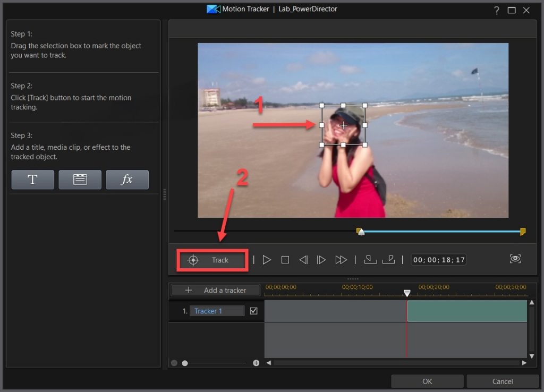Click the Tracker 1 name field
This screenshot has width=544, height=392.
(x=216, y=311)
